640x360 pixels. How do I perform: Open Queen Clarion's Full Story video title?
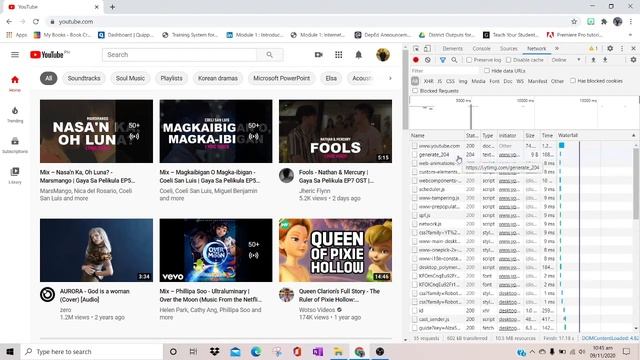pos(339,295)
